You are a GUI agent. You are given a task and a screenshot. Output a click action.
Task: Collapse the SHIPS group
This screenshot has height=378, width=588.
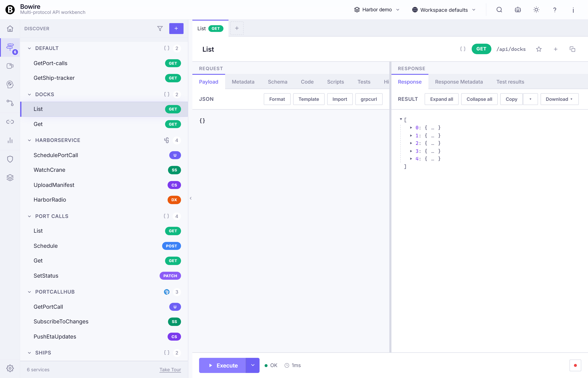29,353
